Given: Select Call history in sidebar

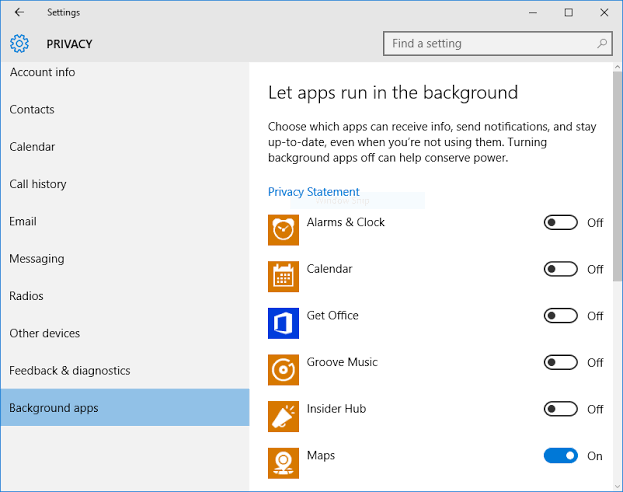Looking at the screenshot, I should (38, 184).
